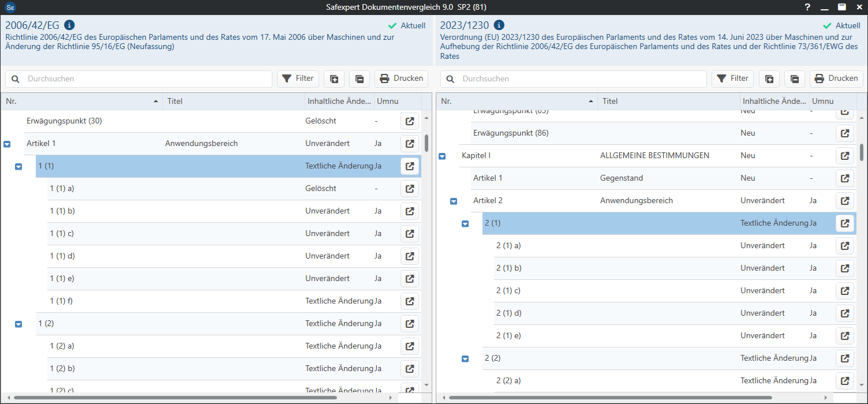The image size is (868, 404).
Task: Collapse the 2 (2) node in right panel
Action: (465, 359)
